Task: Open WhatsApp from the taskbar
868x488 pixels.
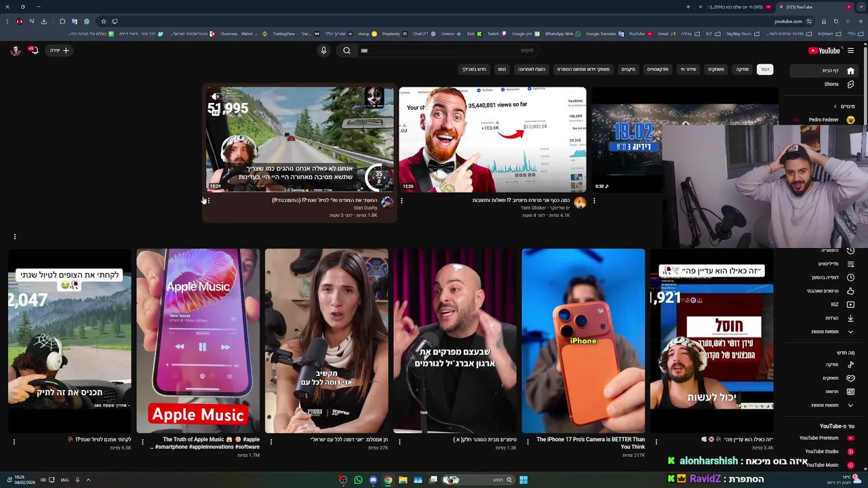Action: tap(358, 480)
